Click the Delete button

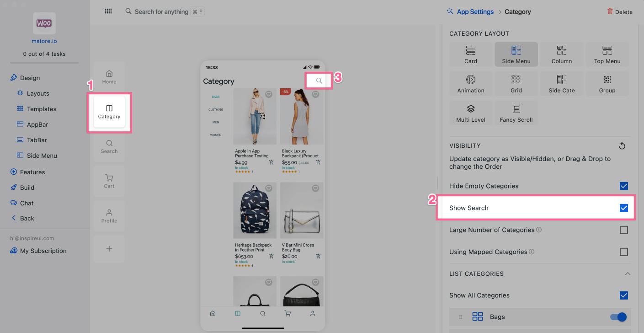(619, 12)
